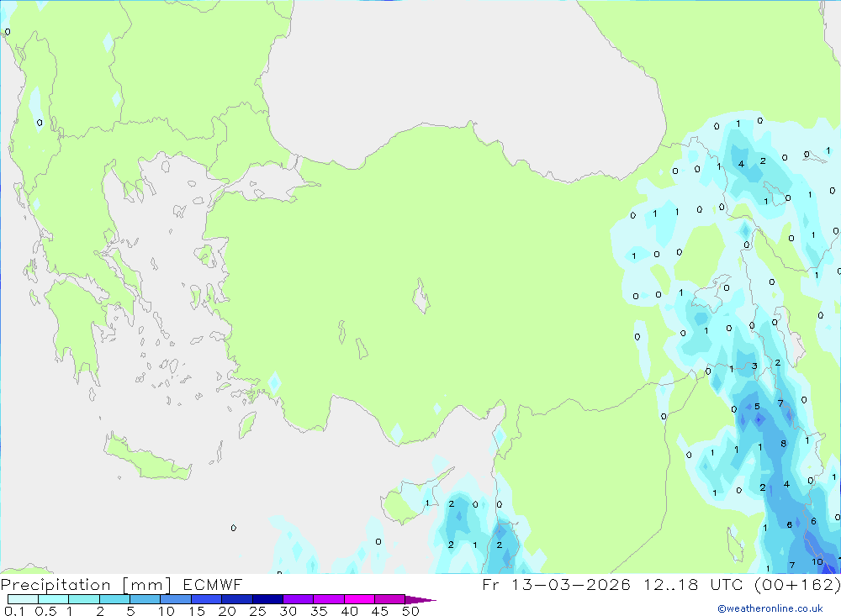Select the 25–30 mm navy legend segment
The height and width of the screenshot is (616, 841).
[267, 599]
